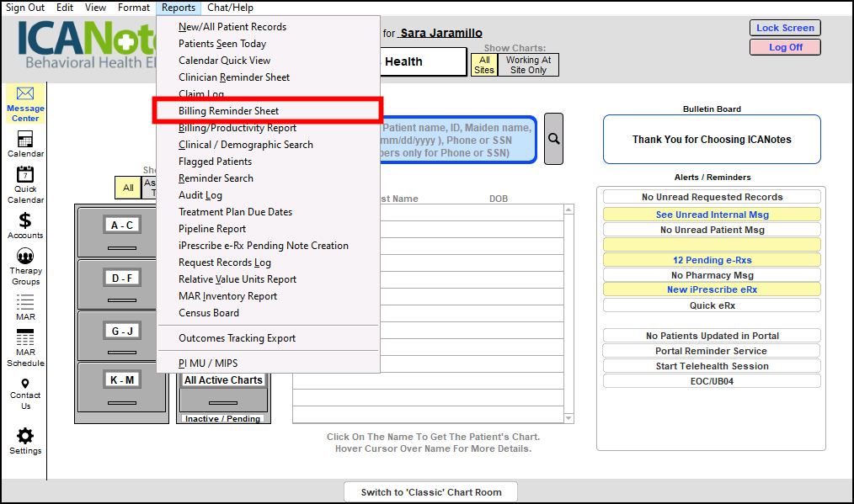Open the Settings gear icon

click(x=25, y=436)
